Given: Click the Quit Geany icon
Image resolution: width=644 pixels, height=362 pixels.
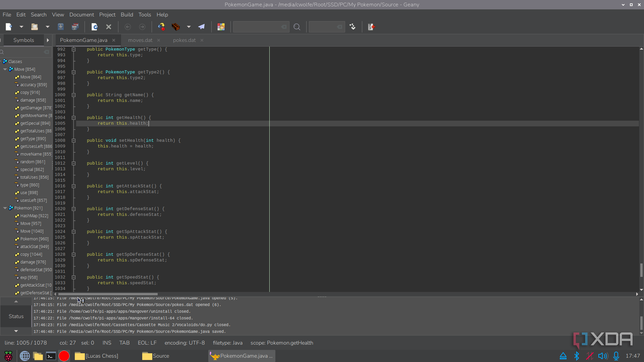Looking at the screenshot, I should pos(372,27).
